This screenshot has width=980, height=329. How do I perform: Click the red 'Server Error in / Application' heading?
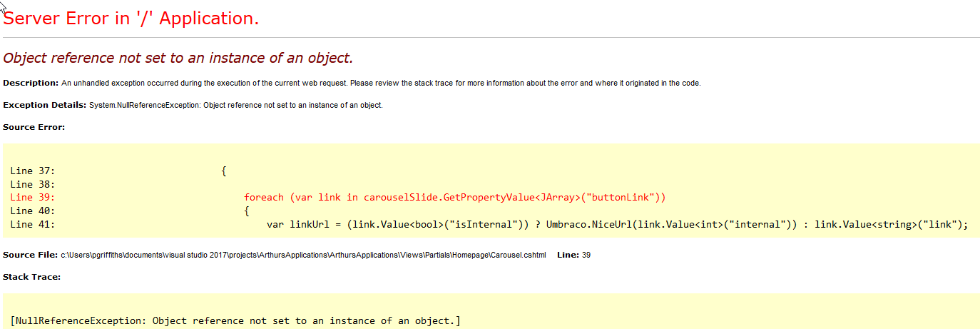pos(131,19)
